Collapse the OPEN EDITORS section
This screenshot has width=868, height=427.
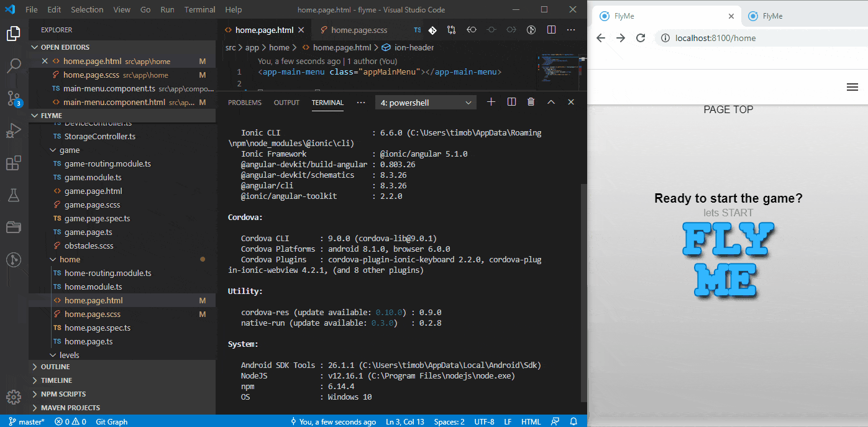pos(122,47)
